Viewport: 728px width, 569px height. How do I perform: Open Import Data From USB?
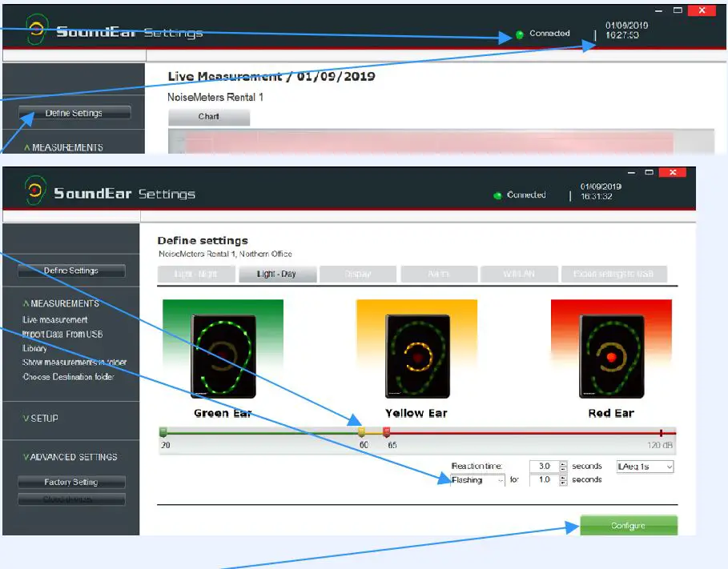(x=62, y=335)
